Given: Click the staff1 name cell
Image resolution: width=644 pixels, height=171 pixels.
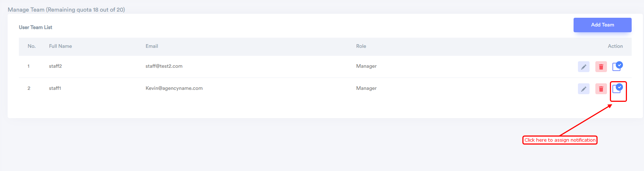Looking at the screenshot, I should click(55, 88).
